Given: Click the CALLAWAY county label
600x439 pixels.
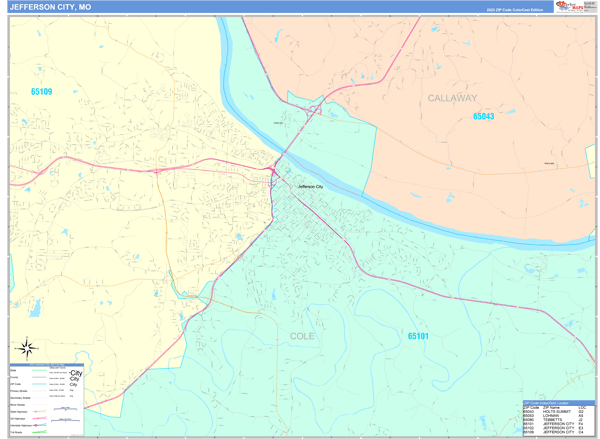Looking at the screenshot, I should point(452,98).
